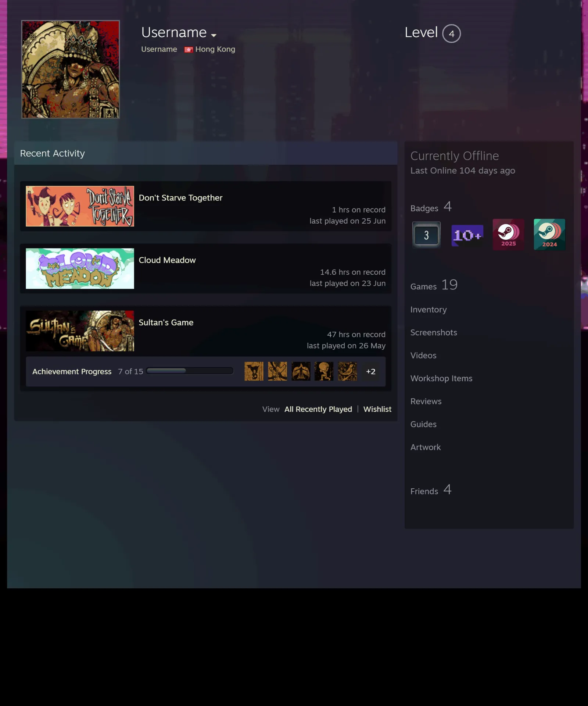Click the Cloud Meadow title link
Image resolution: width=588 pixels, height=706 pixels.
click(x=167, y=260)
